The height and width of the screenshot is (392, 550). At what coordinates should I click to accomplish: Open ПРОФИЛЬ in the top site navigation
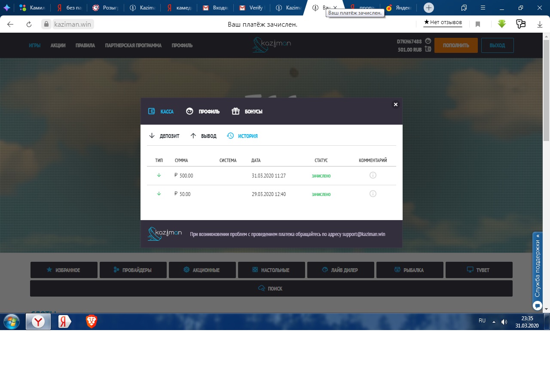(182, 46)
